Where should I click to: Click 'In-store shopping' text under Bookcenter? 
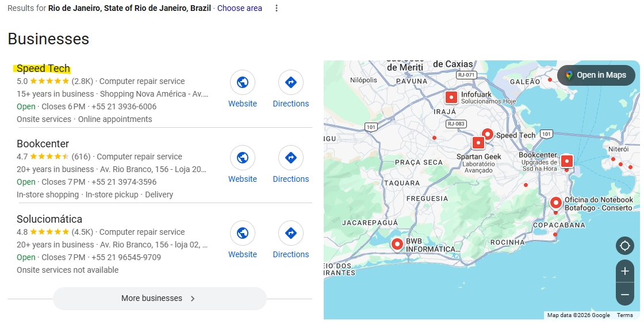pos(48,194)
